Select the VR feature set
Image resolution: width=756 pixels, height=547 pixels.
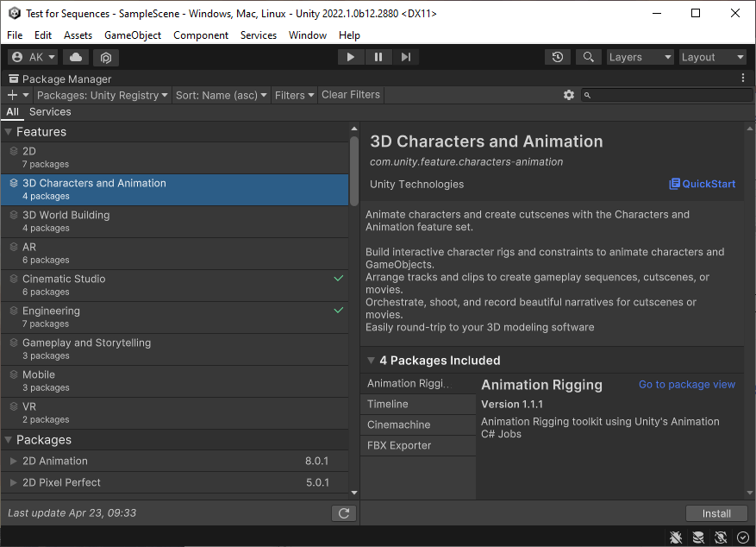(174, 413)
